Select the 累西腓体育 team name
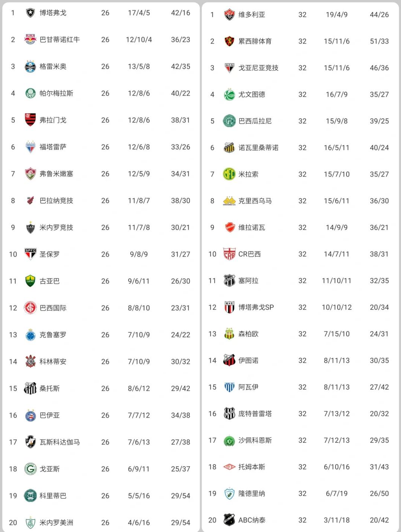 (x=255, y=41)
